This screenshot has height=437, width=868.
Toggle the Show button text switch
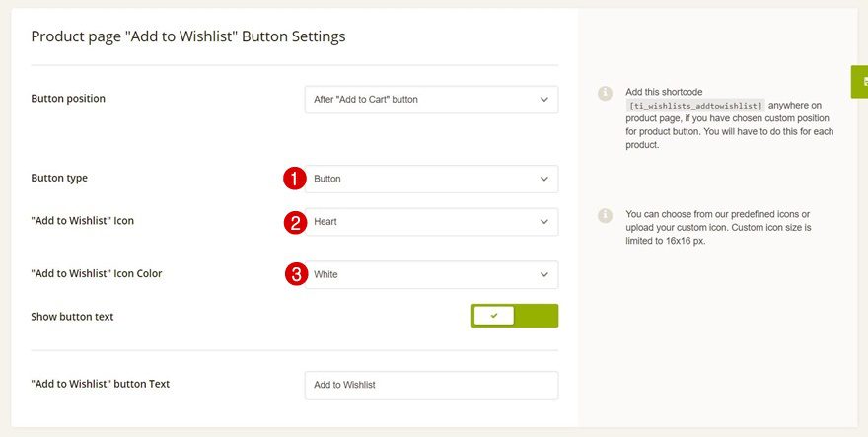click(515, 316)
